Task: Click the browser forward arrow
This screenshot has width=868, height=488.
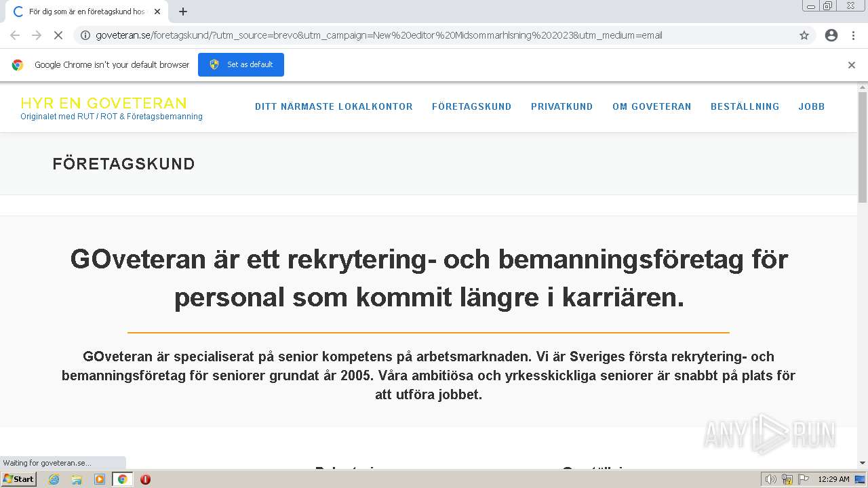Action: point(37,35)
